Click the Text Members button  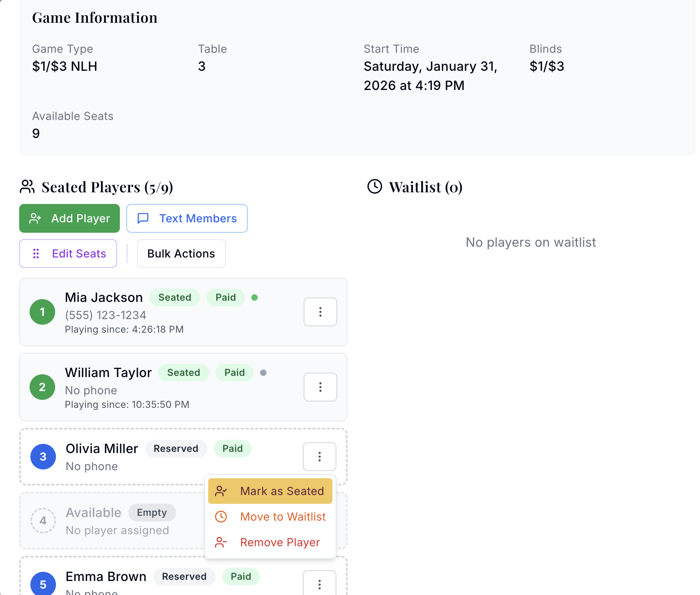click(x=187, y=218)
